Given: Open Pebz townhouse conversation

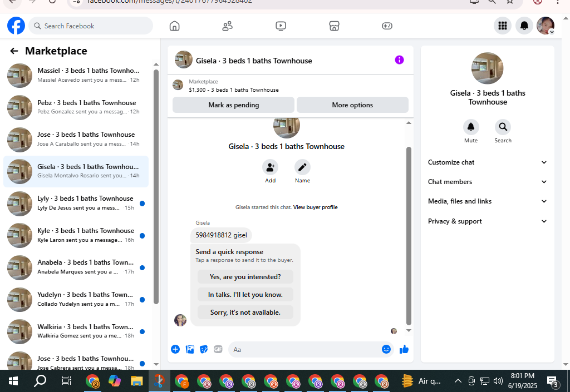Looking at the screenshot, I should click(76, 107).
